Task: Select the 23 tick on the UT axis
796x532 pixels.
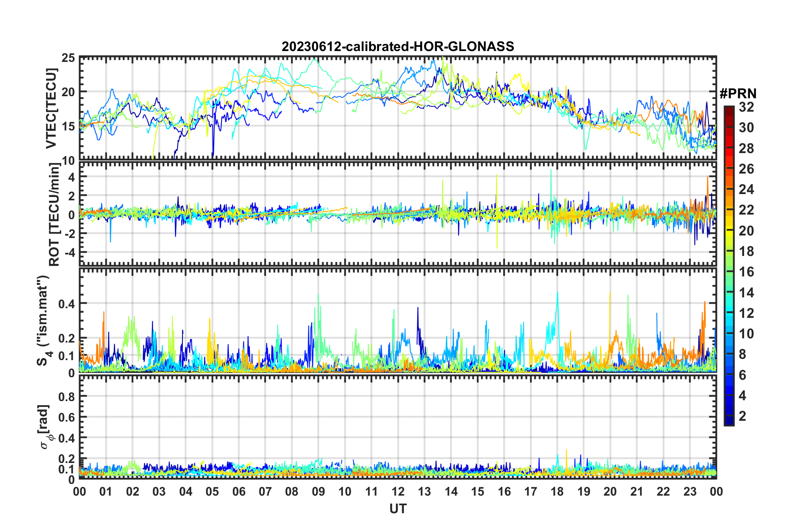Action: pyautogui.click(x=690, y=491)
